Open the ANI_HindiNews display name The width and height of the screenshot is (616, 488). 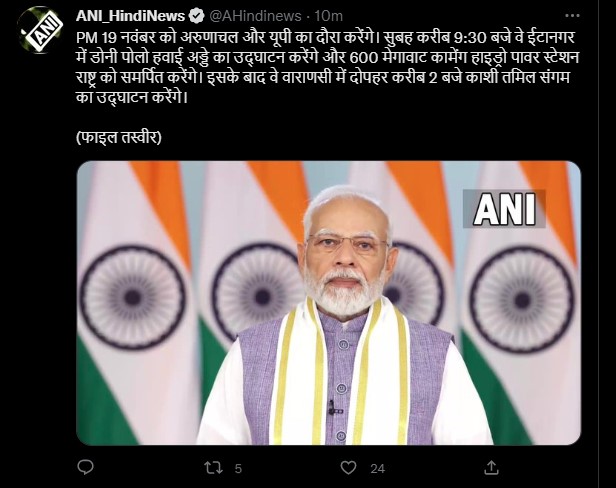point(130,16)
